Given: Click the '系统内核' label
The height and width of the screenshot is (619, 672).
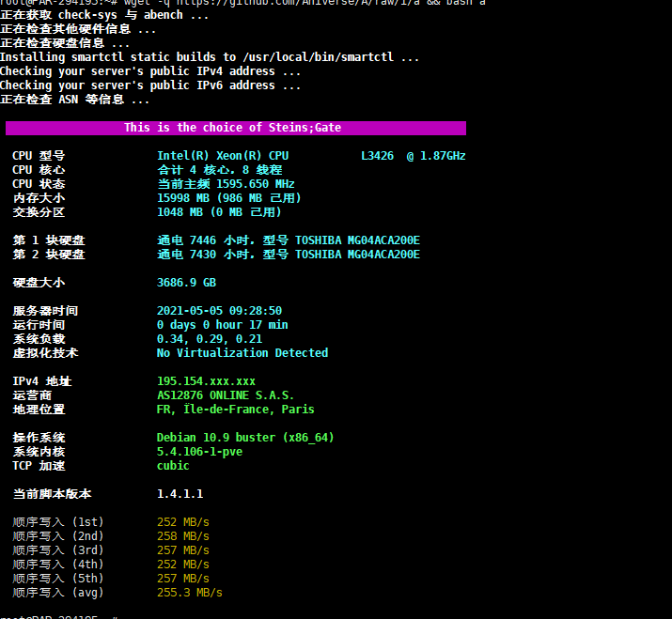Looking at the screenshot, I should pyautogui.click(x=39, y=452).
